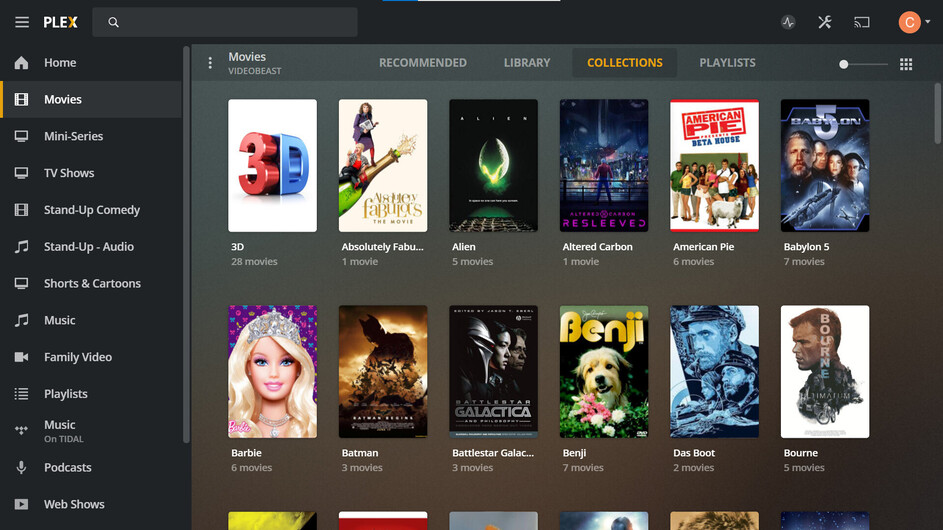
Task: Open the Absolutely Fabulous collection poster
Action: tap(383, 165)
